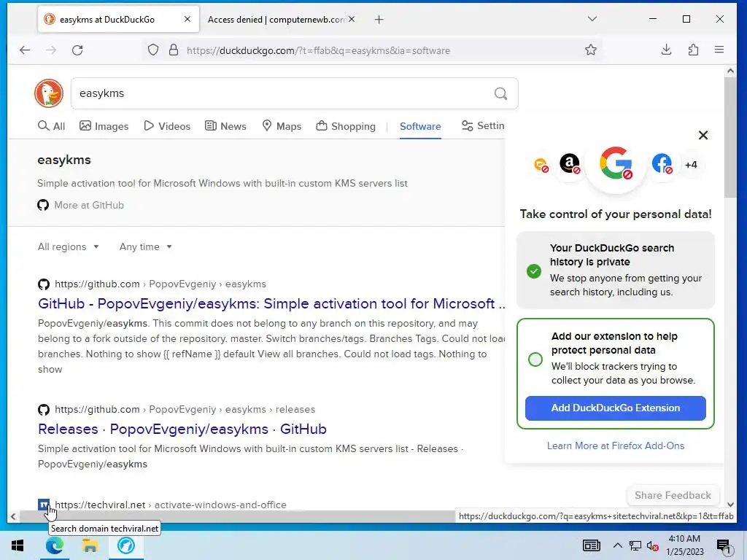Click the blocked Google tracker icon

click(x=616, y=163)
